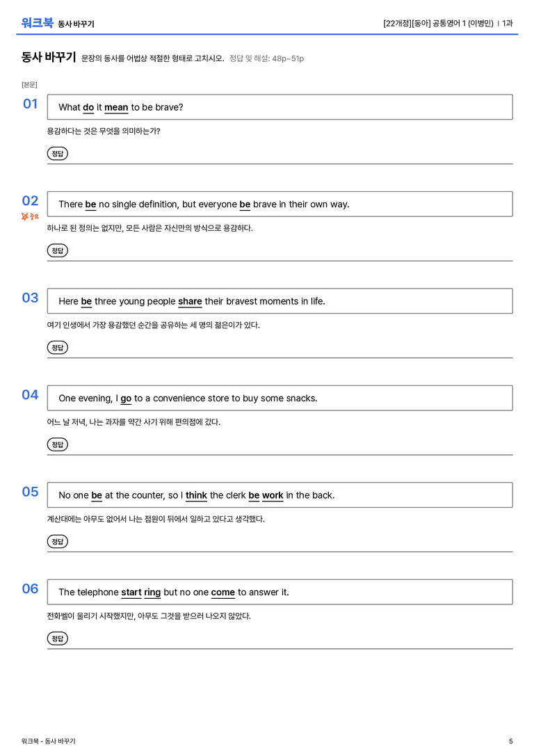The height and width of the screenshot is (756, 534).
Task: Click the header text 공통영어 1 (이병민)
Action: pyautogui.click(x=462, y=23)
